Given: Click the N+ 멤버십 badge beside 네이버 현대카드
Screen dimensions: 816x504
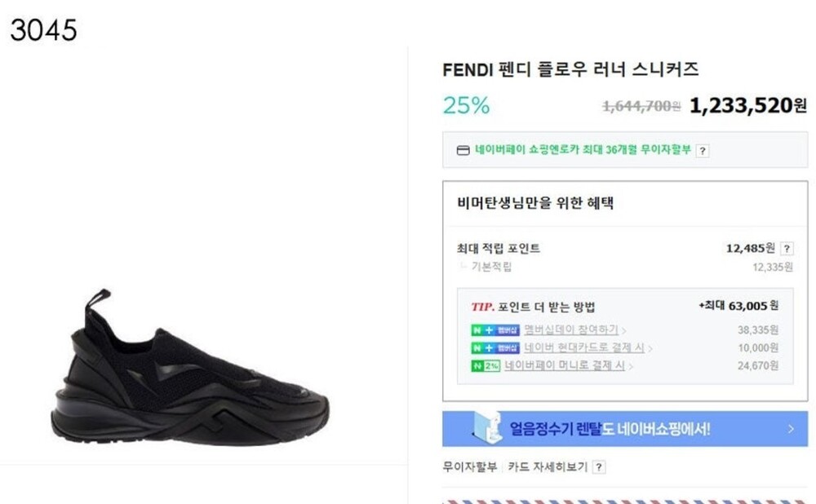Looking at the screenshot, I should point(495,348).
